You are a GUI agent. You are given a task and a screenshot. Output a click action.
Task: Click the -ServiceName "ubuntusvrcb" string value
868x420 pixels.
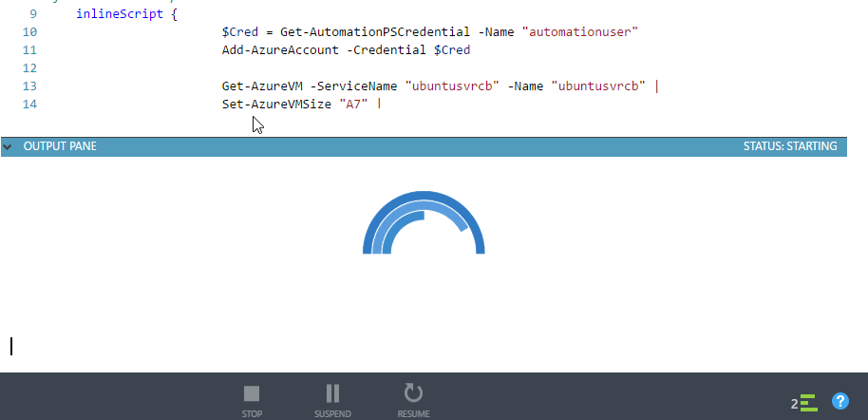(x=452, y=86)
